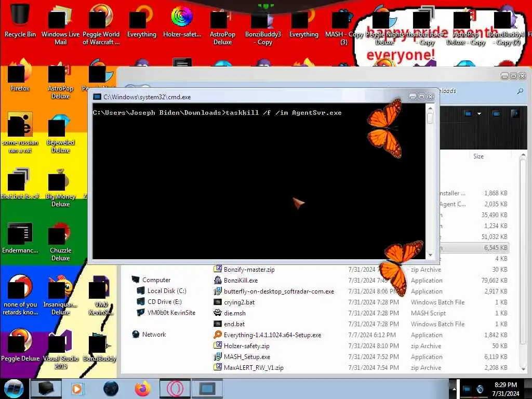Toggle the preview pane button in Explorer

click(x=496, y=113)
